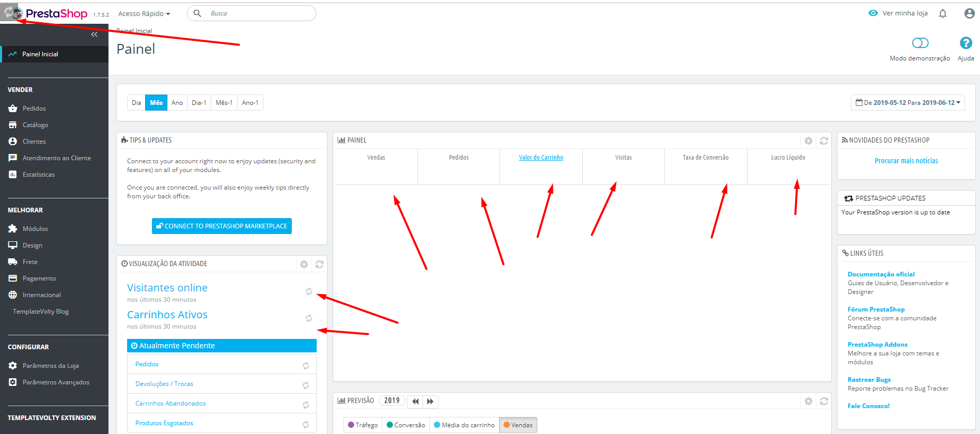This screenshot has width=980, height=434.
Task: Open Fale Conosco! link
Action: pos(868,406)
